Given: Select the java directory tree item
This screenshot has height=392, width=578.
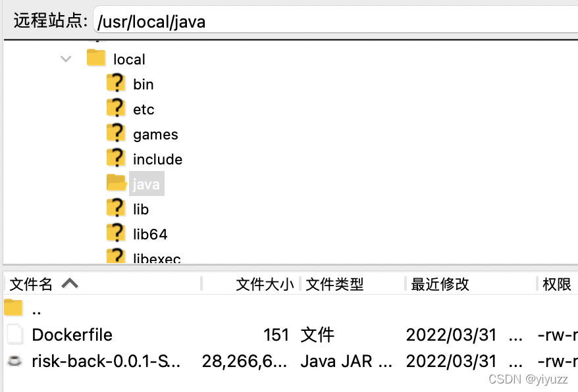Looking at the screenshot, I should point(146,184).
